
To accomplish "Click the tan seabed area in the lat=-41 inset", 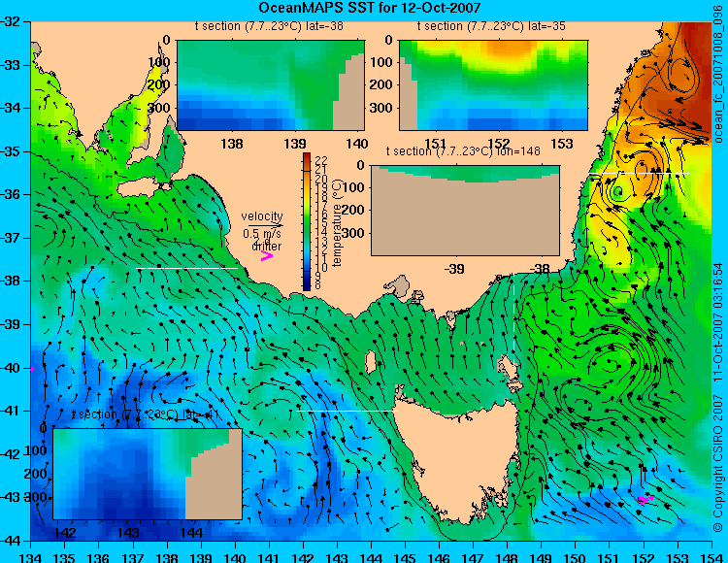I will tap(215, 487).
